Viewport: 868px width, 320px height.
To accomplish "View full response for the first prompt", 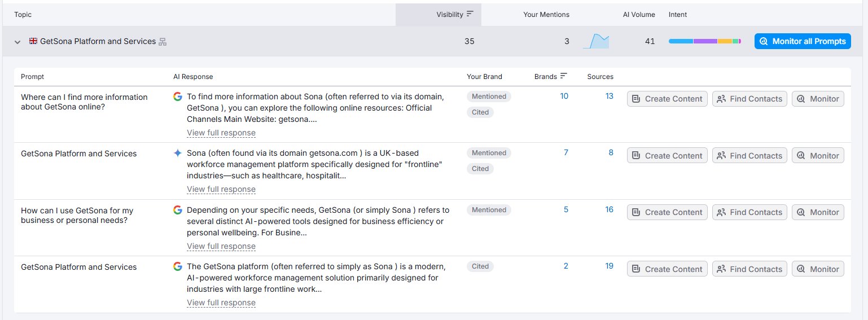I will point(221,133).
